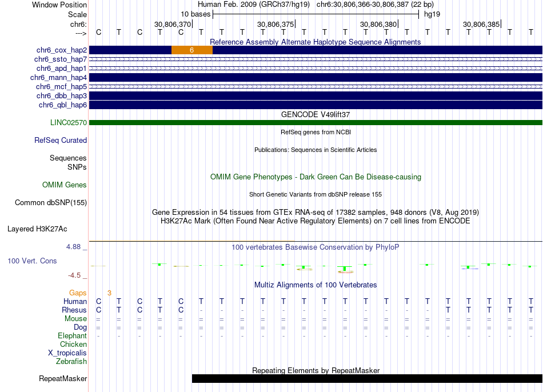The width and height of the screenshot is (543, 392).
Task: Click the orange '3' gap marker
Action: (x=109, y=293)
